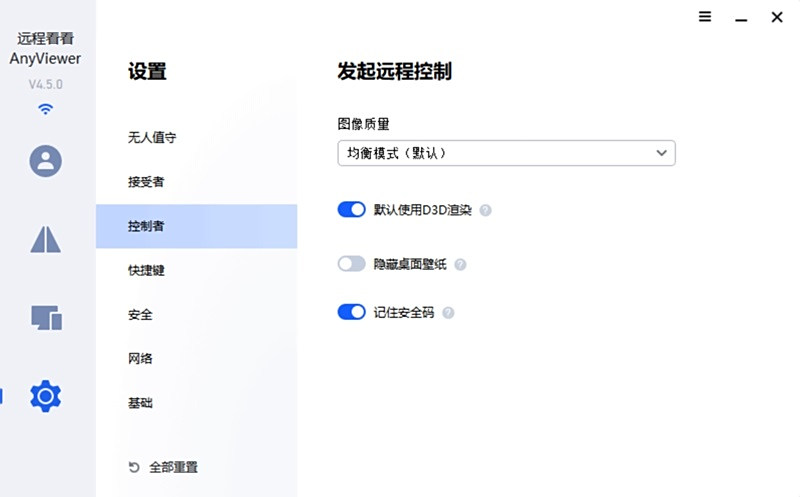Click the Wi-Fi network status icon
The height and width of the screenshot is (497, 800).
(x=46, y=109)
